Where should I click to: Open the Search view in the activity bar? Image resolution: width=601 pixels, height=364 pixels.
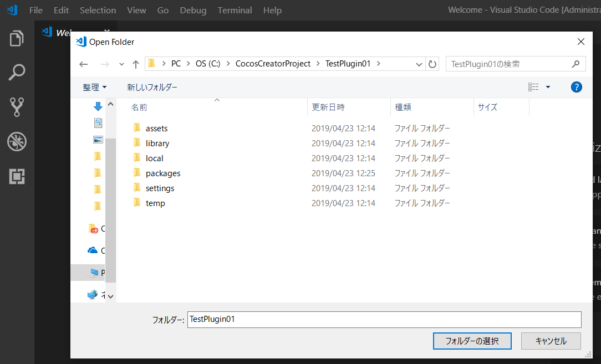17,72
